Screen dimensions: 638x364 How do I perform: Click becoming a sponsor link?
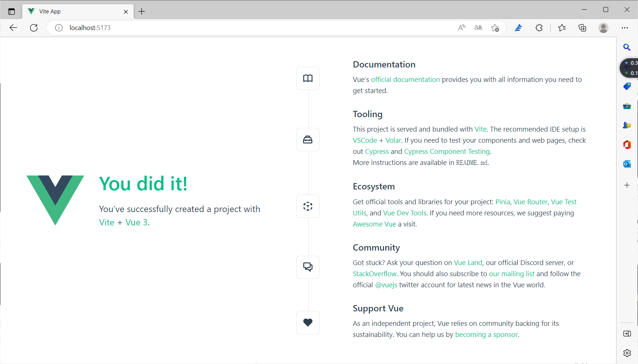(x=486, y=334)
